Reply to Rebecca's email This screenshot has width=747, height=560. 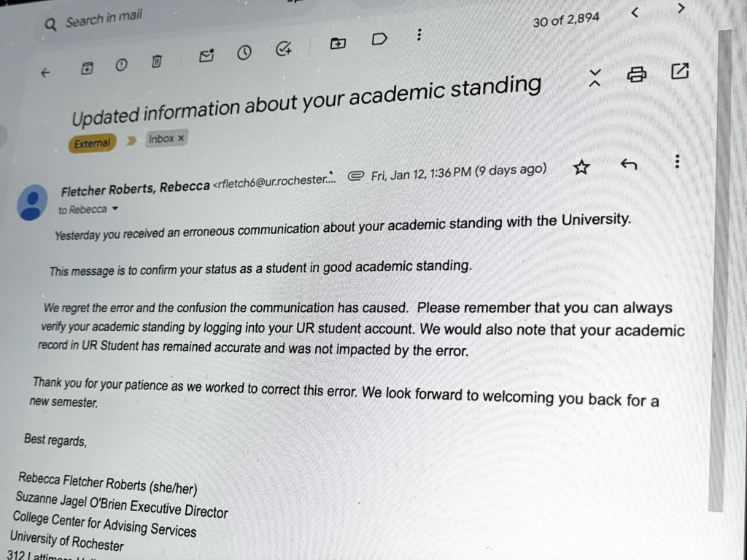tap(629, 166)
